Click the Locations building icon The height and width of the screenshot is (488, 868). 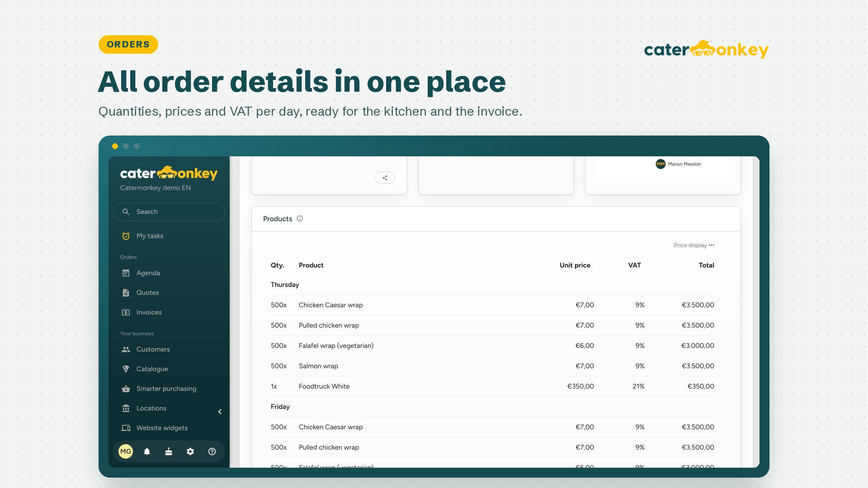[126, 408]
